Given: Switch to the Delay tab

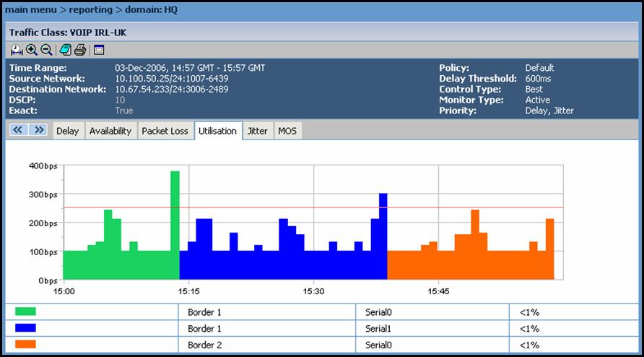Looking at the screenshot, I should [68, 131].
